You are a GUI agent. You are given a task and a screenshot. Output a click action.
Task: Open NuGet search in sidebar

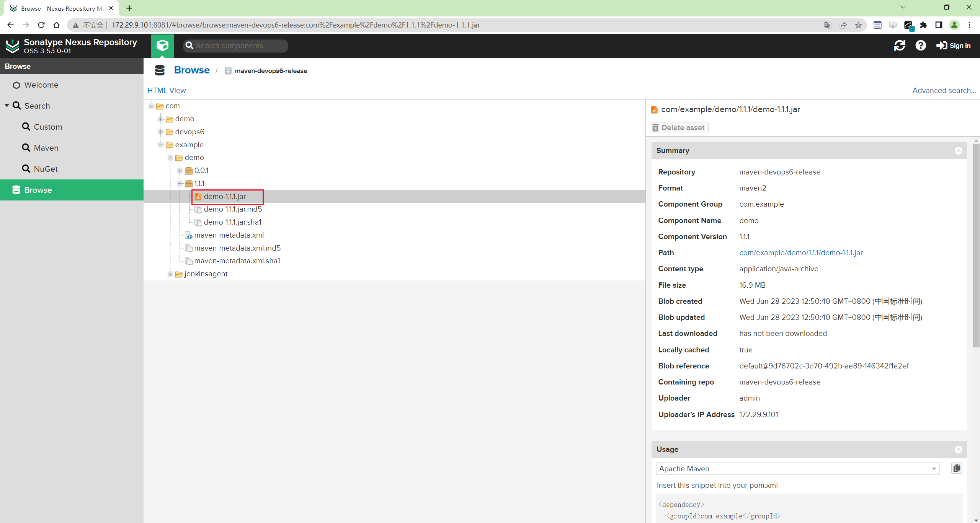pos(46,169)
